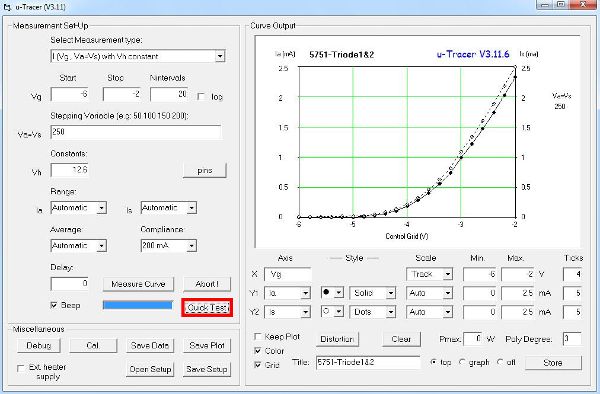This screenshot has height=394, width=600.
Task: Click the Store button
Action: tap(553, 363)
